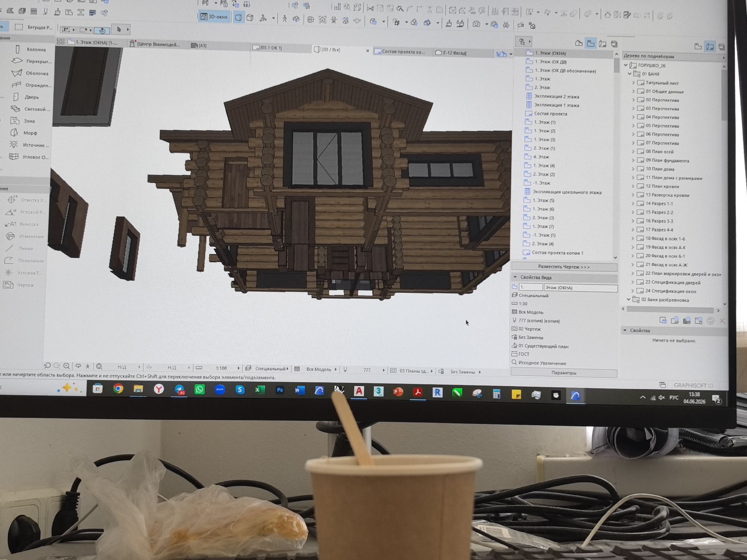Expand 02 Баня разбревновка folder

[629, 299]
